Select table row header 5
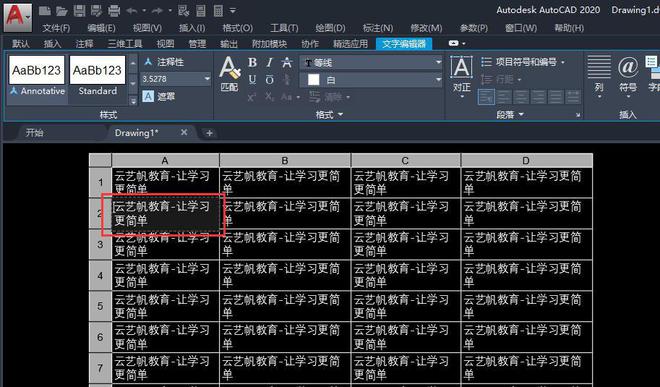 [x=100, y=306]
